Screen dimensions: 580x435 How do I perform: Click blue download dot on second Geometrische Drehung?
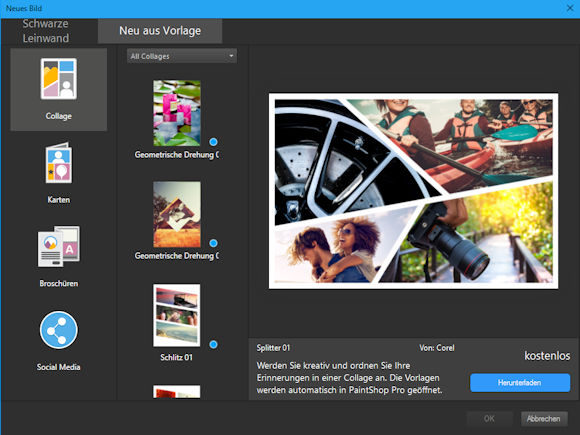pyautogui.click(x=213, y=243)
